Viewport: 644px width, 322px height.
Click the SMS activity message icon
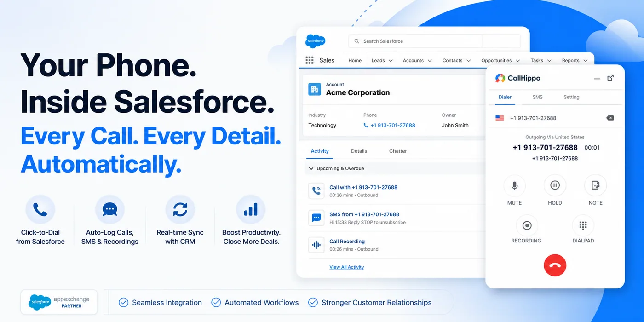[316, 218]
